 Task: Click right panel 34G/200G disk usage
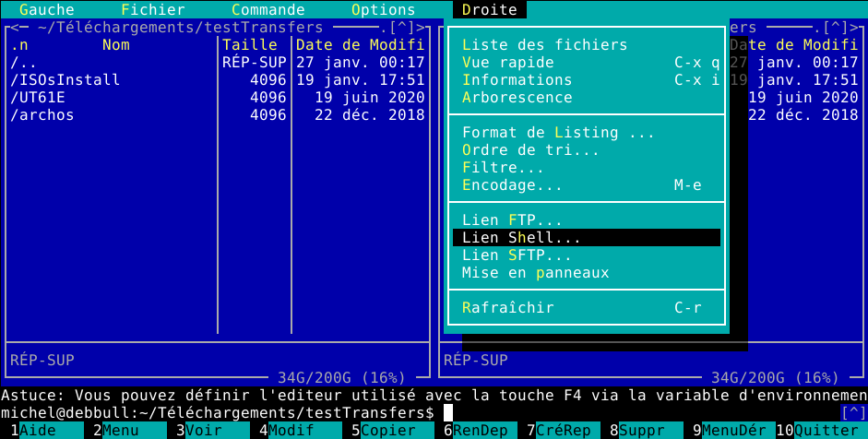(x=775, y=378)
